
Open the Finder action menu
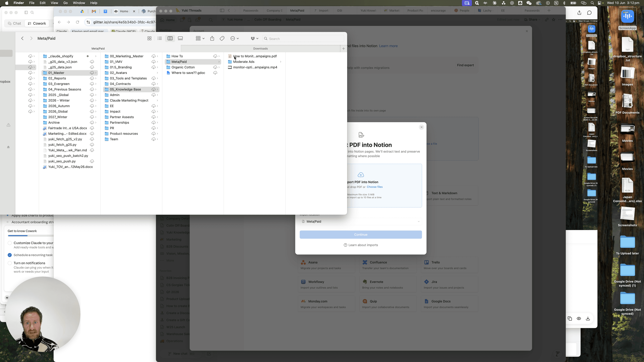click(x=234, y=39)
